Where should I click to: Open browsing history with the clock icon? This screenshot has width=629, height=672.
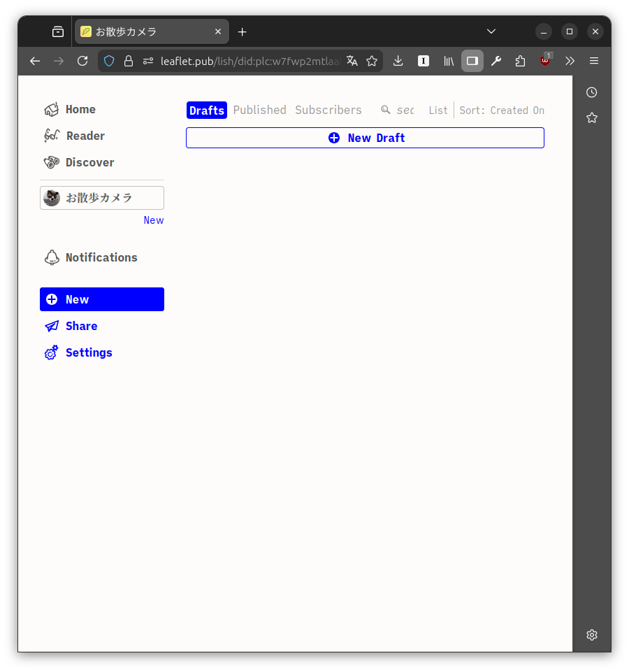tap(591, 92)
